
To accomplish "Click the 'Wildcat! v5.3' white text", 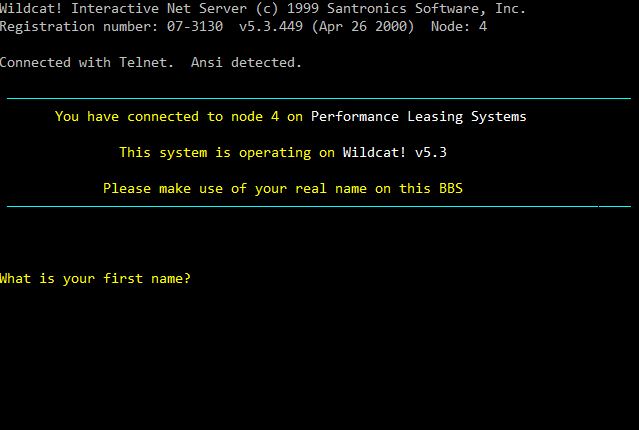I will [394, 153].
